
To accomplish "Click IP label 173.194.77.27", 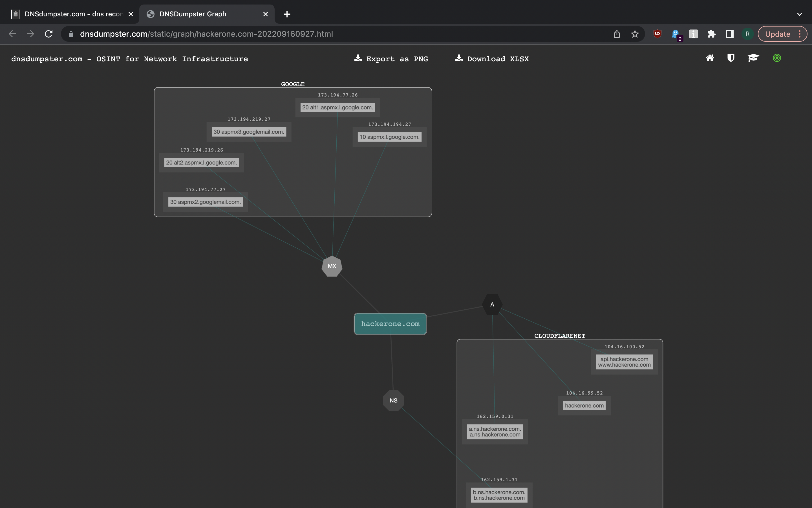I will (206, 189).
